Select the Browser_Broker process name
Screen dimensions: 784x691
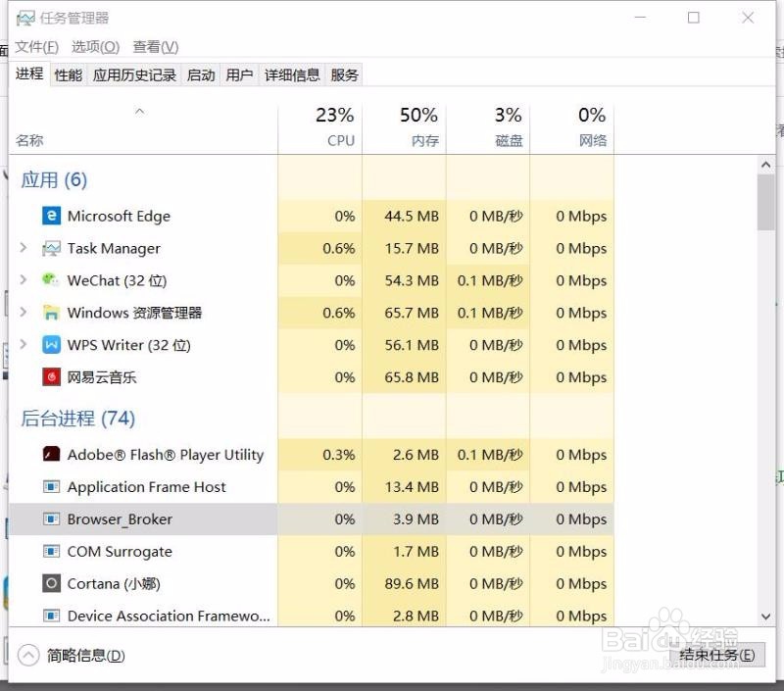click(120, 519)
